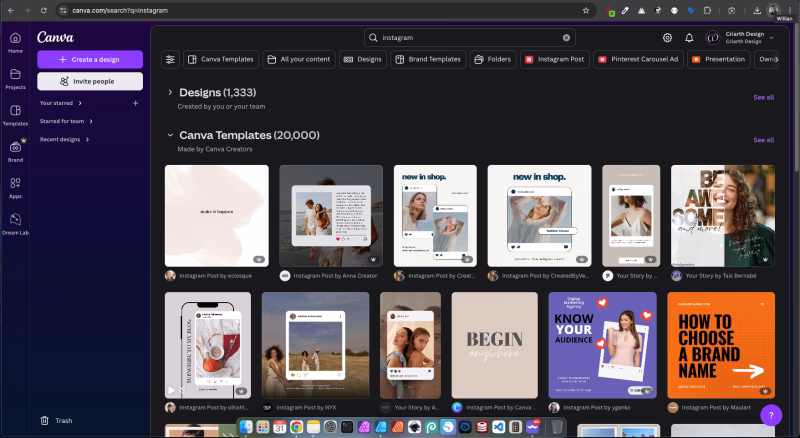Click 'Instagram Post by Maulart' label
Viewport: 800px width, 438px height.
point(716,407)
